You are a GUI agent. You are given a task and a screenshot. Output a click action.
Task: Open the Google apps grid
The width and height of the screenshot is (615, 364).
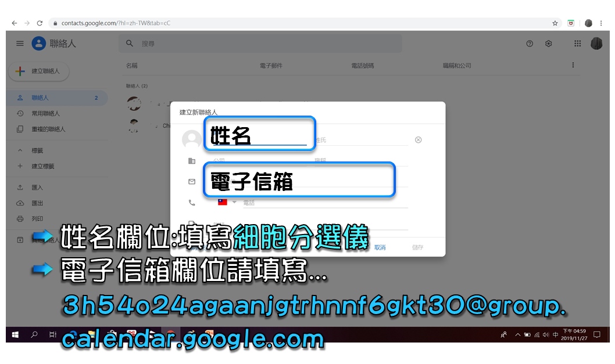pyautogui.click(x=577, y=44)
